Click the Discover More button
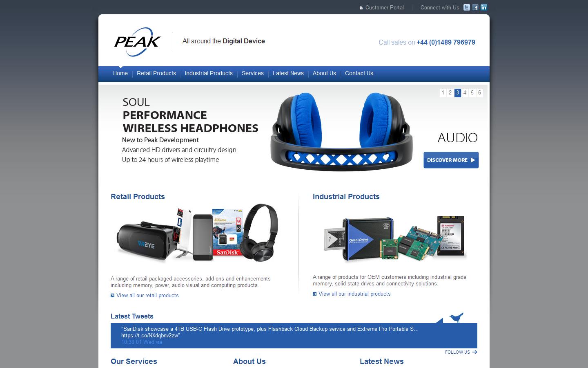The height and width of the screenshot is (368, 588). pos(451,160)
